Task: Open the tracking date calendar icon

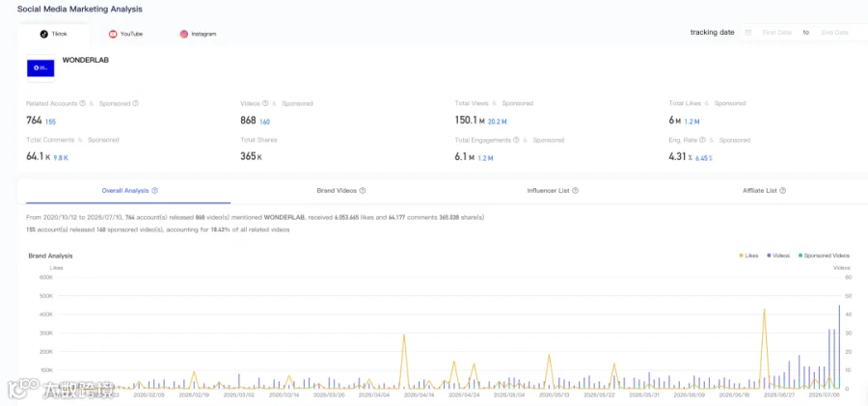Action: [748, 33]
